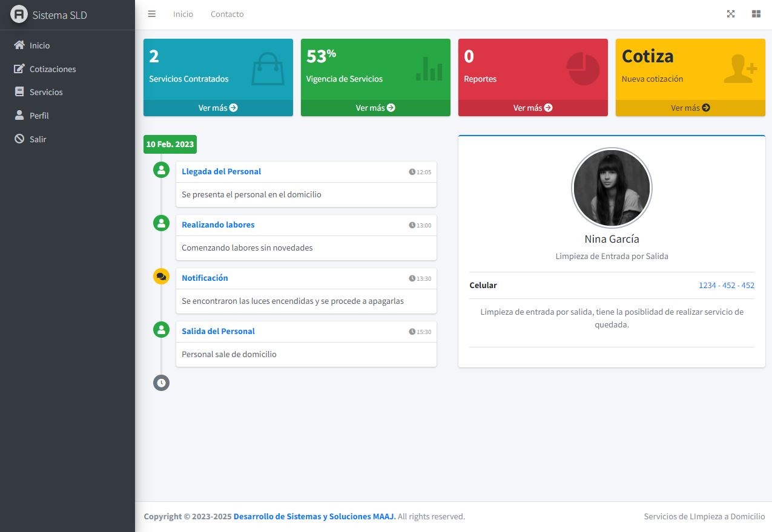The image size is (772, 532).
Task: Select Servicios from the sidebar menu
Action: coord(46,92)
